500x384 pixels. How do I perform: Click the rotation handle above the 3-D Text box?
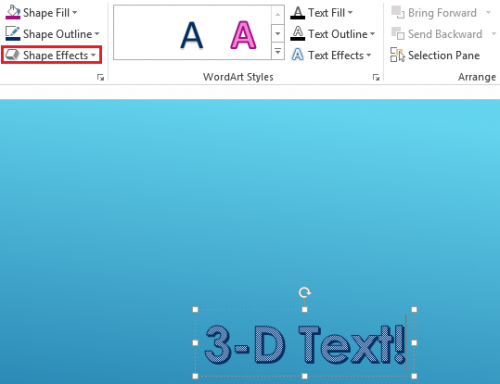tap(304, 292)
